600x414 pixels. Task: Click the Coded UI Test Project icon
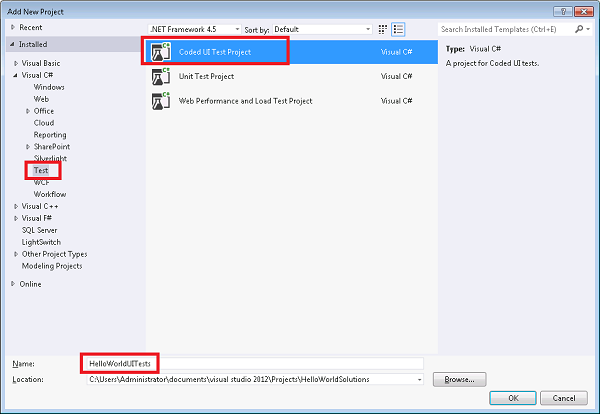point(159,50)
